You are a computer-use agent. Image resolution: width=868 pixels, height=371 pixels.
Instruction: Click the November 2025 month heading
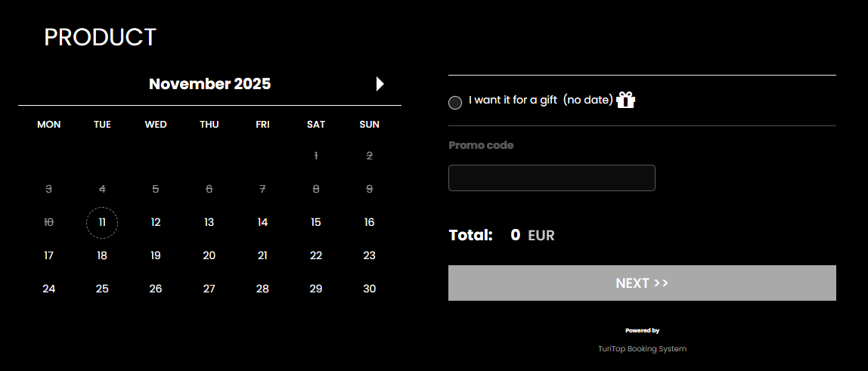coord(209,84)
